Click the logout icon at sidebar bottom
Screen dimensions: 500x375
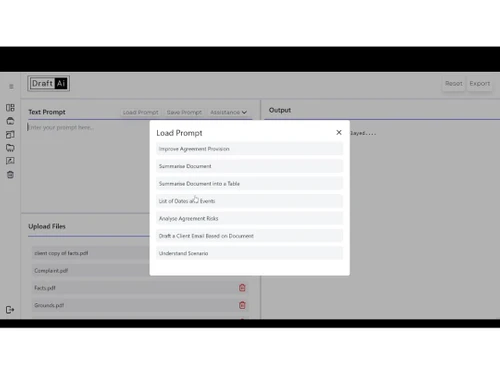coord(10,310)
